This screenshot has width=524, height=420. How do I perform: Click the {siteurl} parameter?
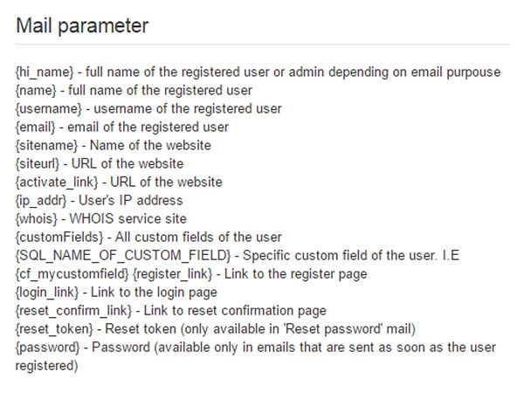[38, 164]
